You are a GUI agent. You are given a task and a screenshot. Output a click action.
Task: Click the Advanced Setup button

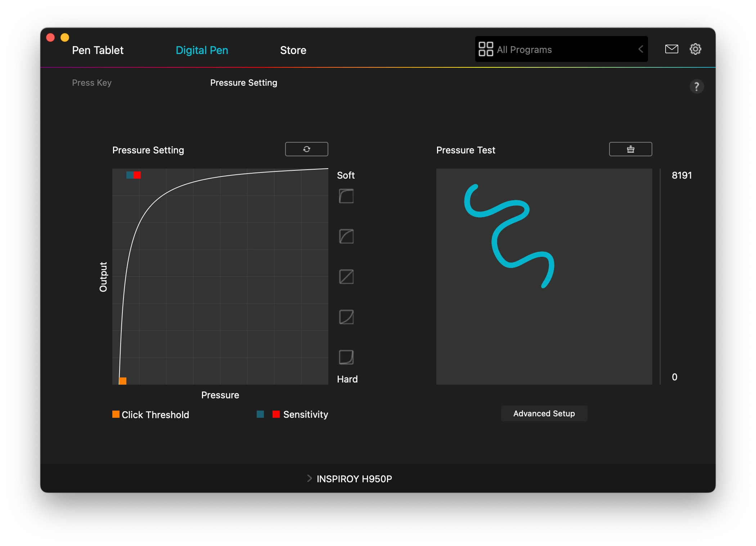point(544,413)
